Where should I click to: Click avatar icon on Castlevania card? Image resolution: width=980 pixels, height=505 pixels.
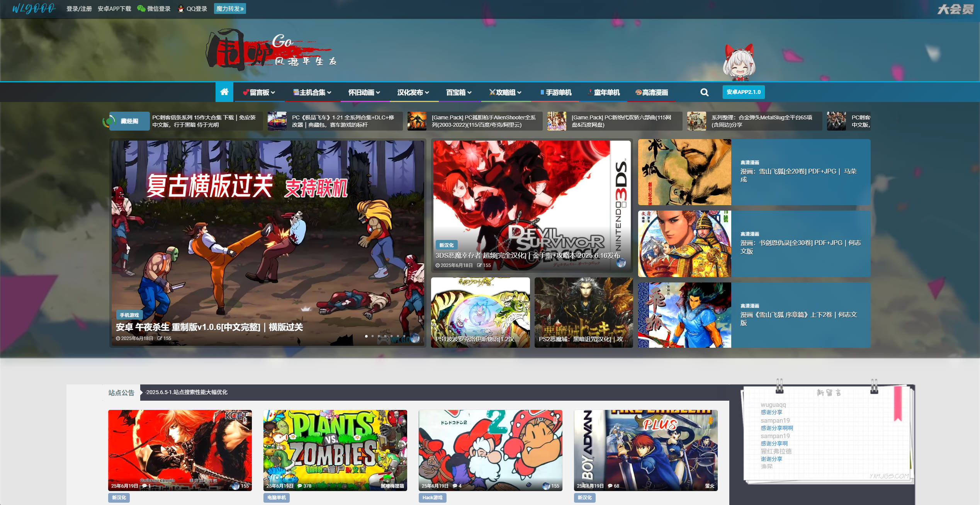(x=235, y=486)
